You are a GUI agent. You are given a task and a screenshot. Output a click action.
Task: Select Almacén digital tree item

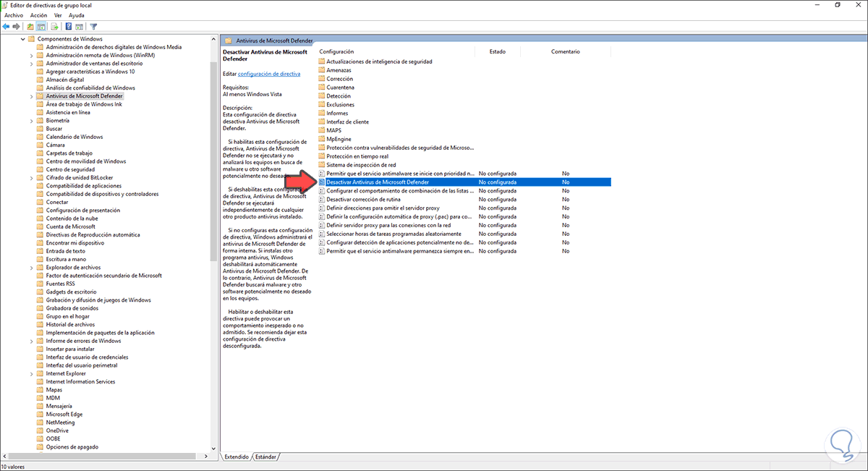pyautogui.click(x=65, y=80)
